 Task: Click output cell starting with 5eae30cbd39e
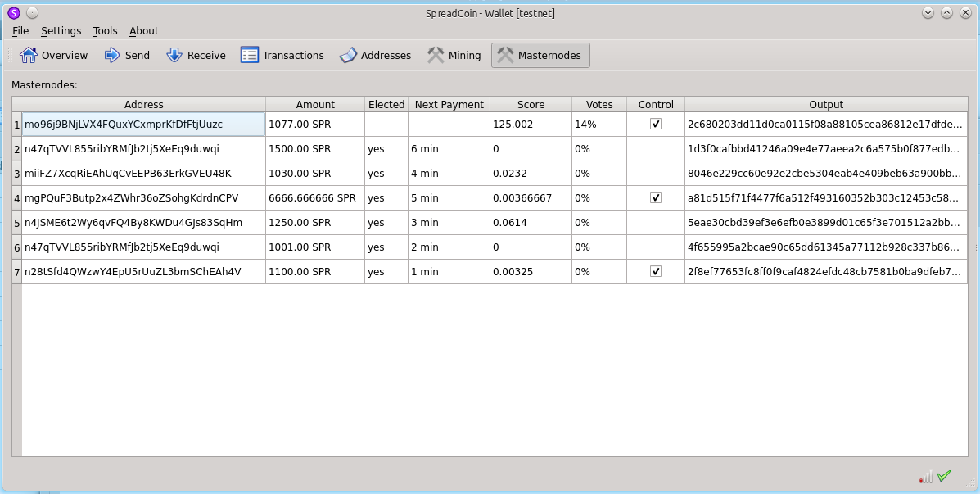(x=826, y=223)
